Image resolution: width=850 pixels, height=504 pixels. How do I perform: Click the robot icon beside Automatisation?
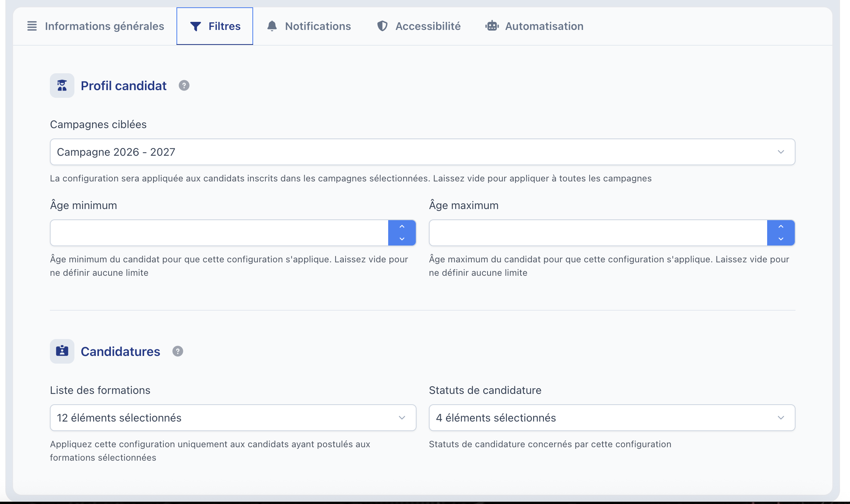tap(492, 26)
